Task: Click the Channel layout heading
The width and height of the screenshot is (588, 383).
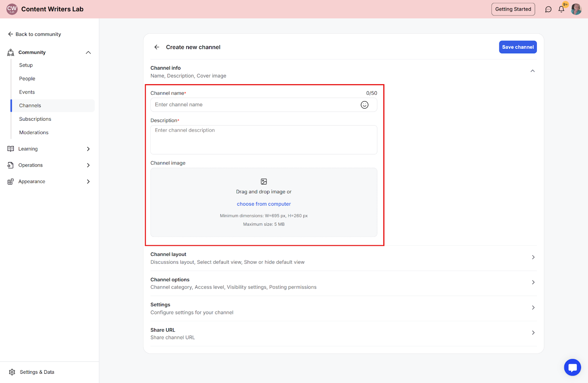Action: (x=168, y=254)
